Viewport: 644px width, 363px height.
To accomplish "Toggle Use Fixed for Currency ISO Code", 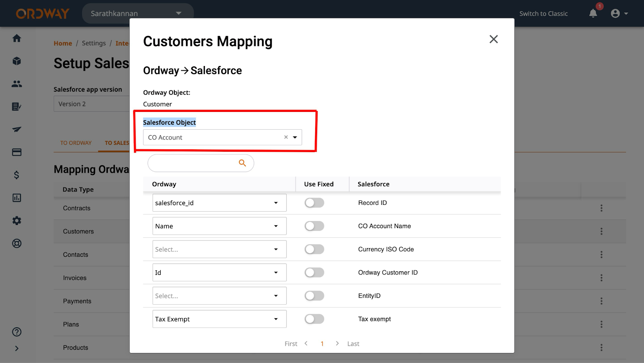I will pos(314,250).
